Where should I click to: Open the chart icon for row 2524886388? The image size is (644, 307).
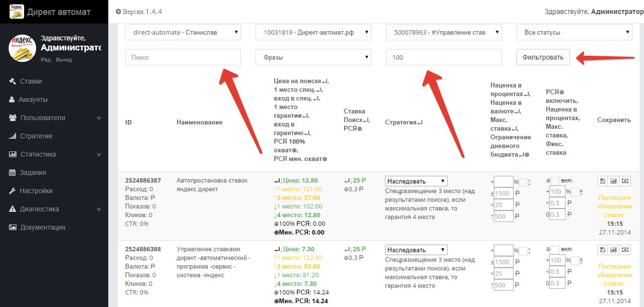pyautogui.click(x=614, y=249)
